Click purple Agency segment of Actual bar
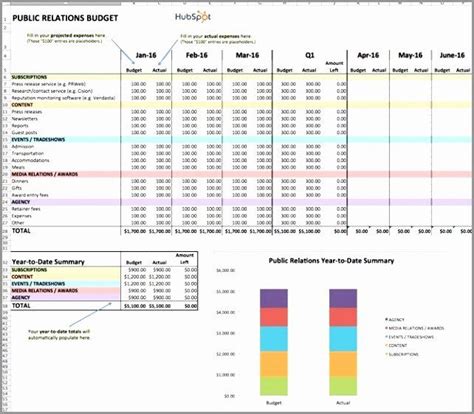The width and height of the screenshot is (474, 414). (343, 299)
